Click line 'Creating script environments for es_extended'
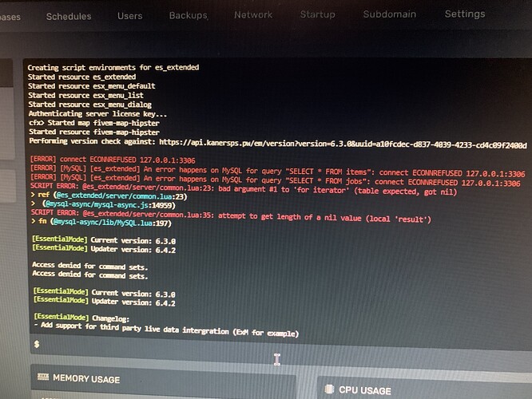The width and height of the screenshot is (532, 399). [x=113, y=68]
